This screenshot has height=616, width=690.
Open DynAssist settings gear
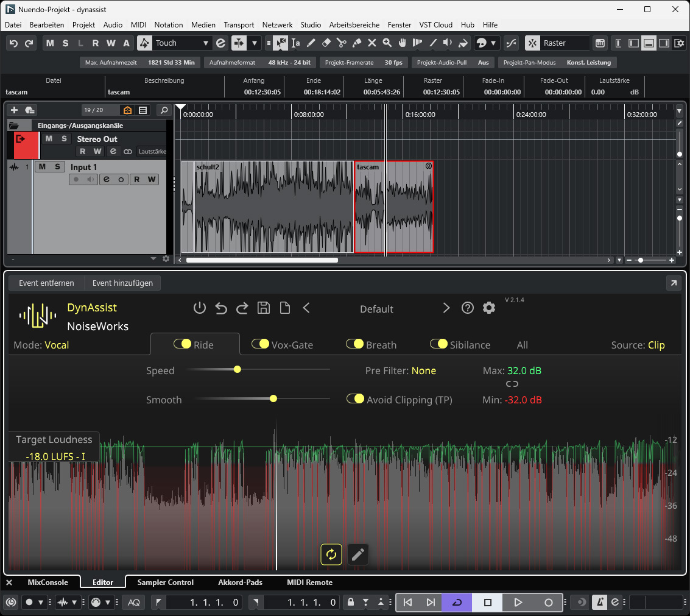(489, 308)
